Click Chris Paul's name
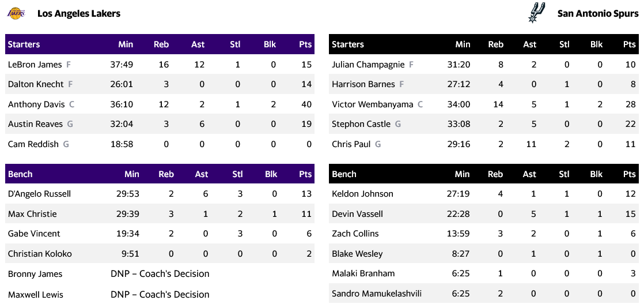This screenshot has width=644, height=304. coord(351,144)
